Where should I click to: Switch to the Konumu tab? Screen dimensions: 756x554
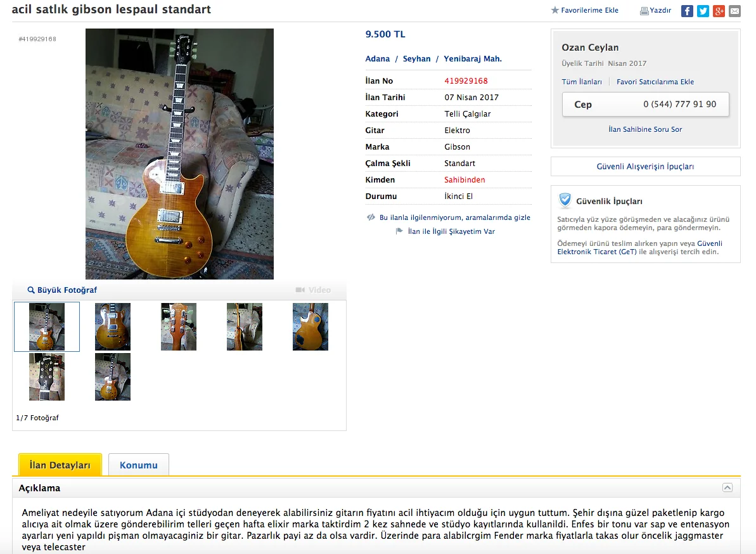pos(139,465)
